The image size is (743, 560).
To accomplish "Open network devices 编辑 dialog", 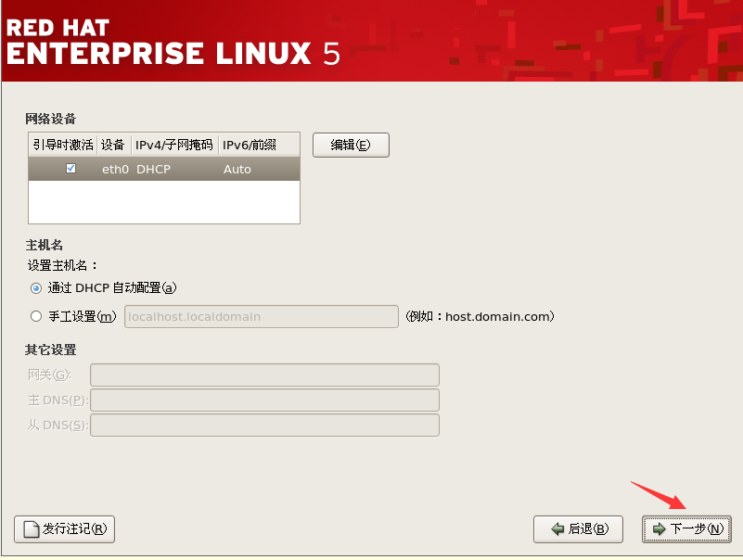I will pyautogui.click(x=351, y=145).
